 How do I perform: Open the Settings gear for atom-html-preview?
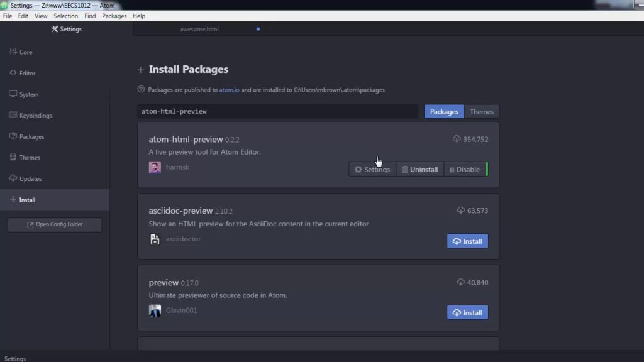pyautogui.click(x=372, y=169)
